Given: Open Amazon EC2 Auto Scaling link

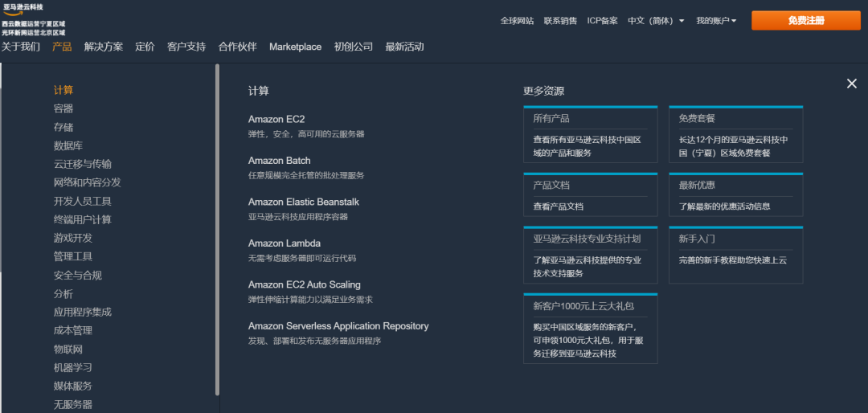Looking at the screenshot, I should (x=305, y=284).
